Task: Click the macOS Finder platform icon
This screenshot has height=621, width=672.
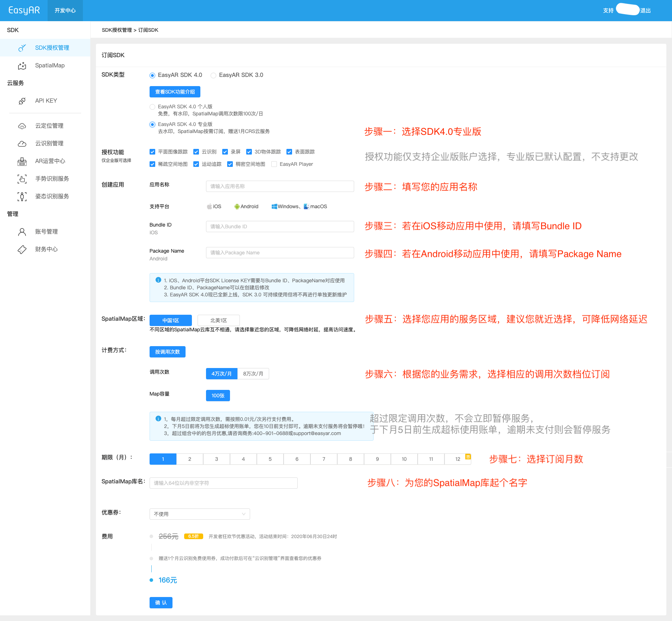Action: [x=307, y=206]
